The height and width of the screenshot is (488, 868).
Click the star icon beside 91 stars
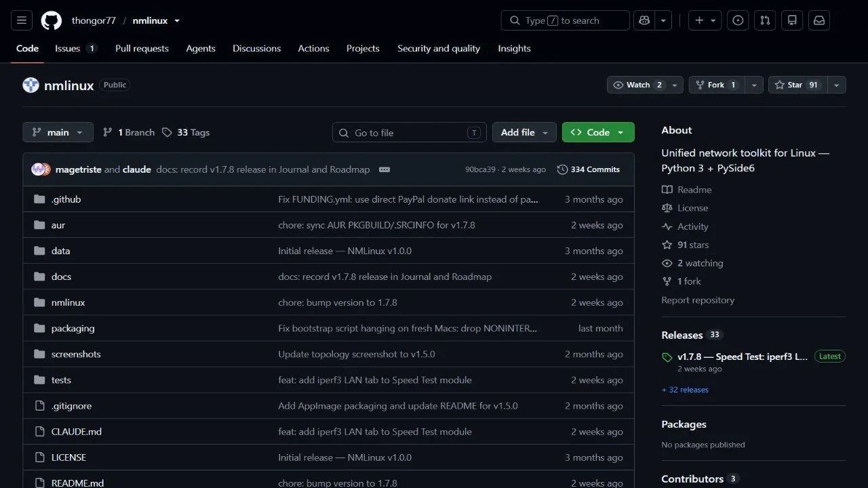[x=667, y=245]
